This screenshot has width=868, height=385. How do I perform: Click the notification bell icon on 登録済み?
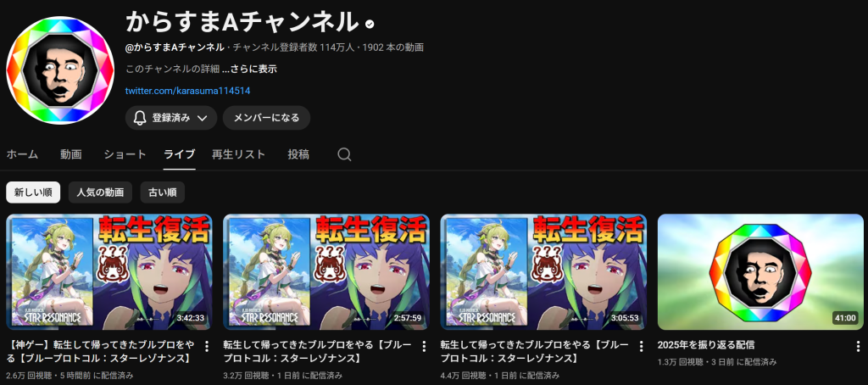(x=140, y=118)
